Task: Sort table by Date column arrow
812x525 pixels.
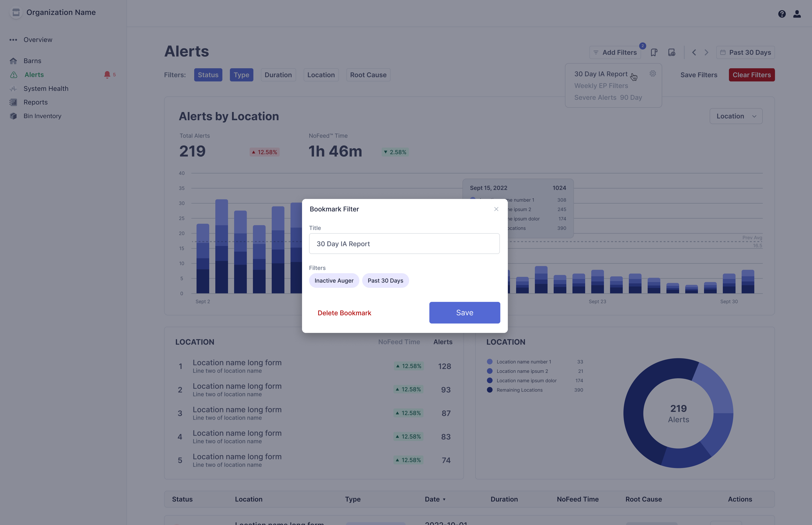Action: click(x=444, y=499)
